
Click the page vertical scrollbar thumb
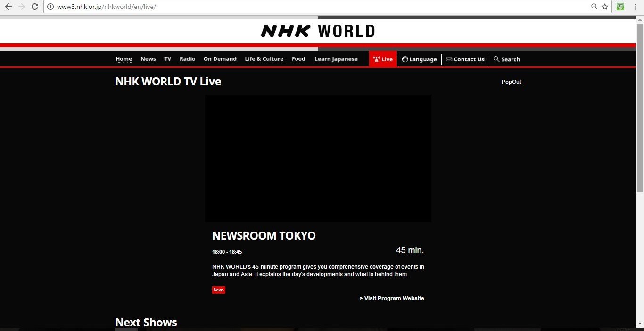(640, 108)
